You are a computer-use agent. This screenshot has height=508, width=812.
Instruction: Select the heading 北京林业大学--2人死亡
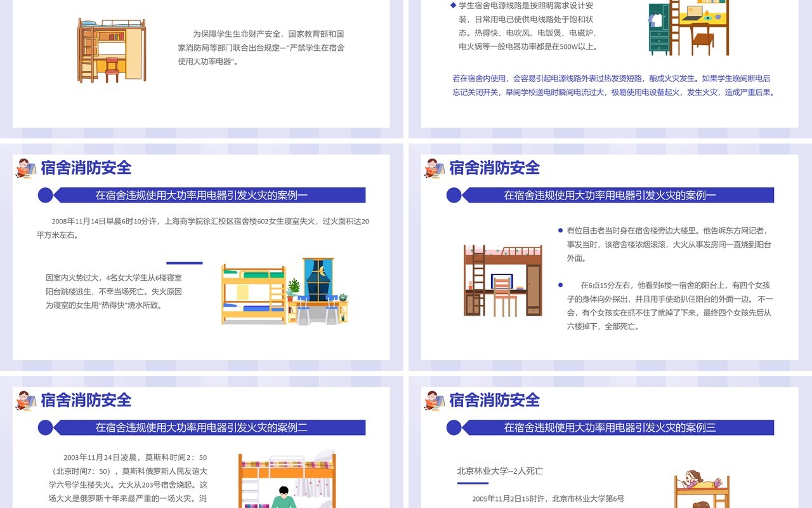pos(500,471)
